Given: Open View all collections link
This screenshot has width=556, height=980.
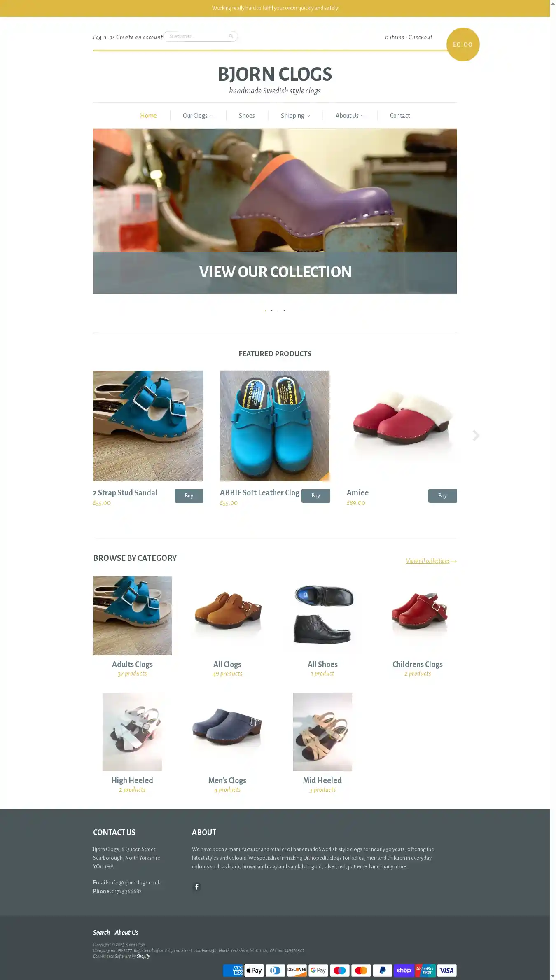Looking at the screenshot, I should click(431, 561).
